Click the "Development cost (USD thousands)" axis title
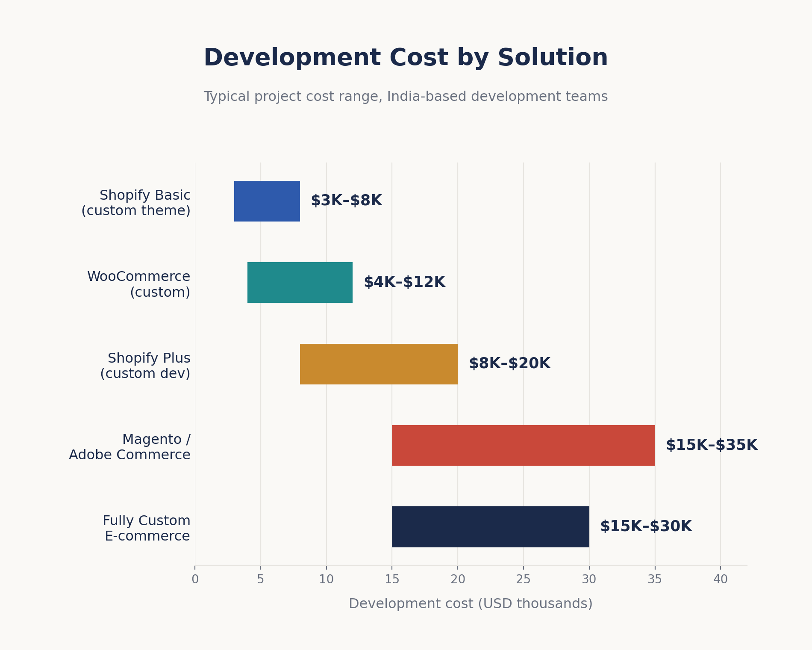 [x=471, y=604]
